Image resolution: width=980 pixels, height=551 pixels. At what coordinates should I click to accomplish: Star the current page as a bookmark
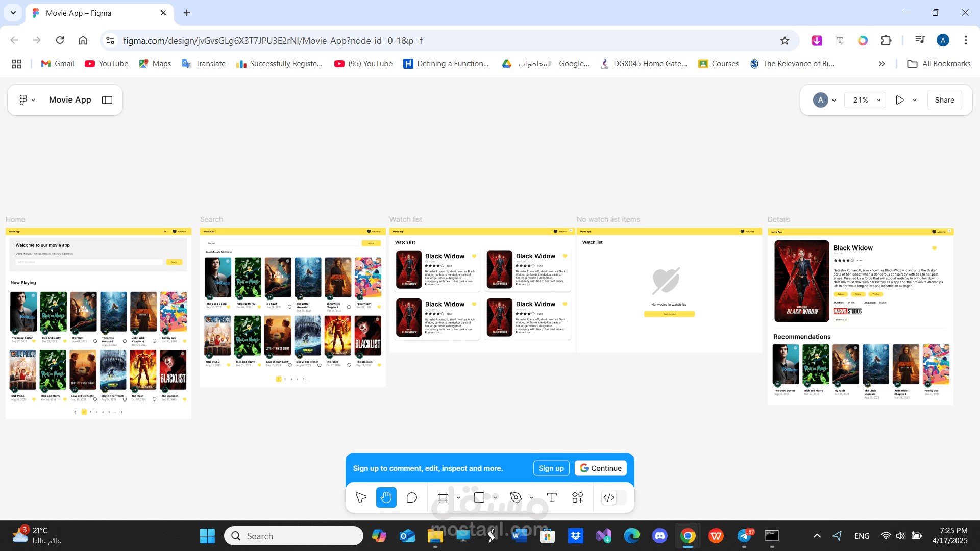click(x=785, y=40)
